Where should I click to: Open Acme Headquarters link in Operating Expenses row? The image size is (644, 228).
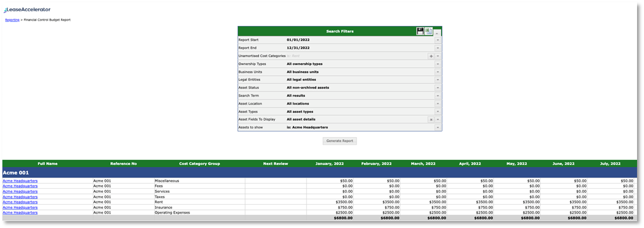pyautogui.click(x=20, y=212)
